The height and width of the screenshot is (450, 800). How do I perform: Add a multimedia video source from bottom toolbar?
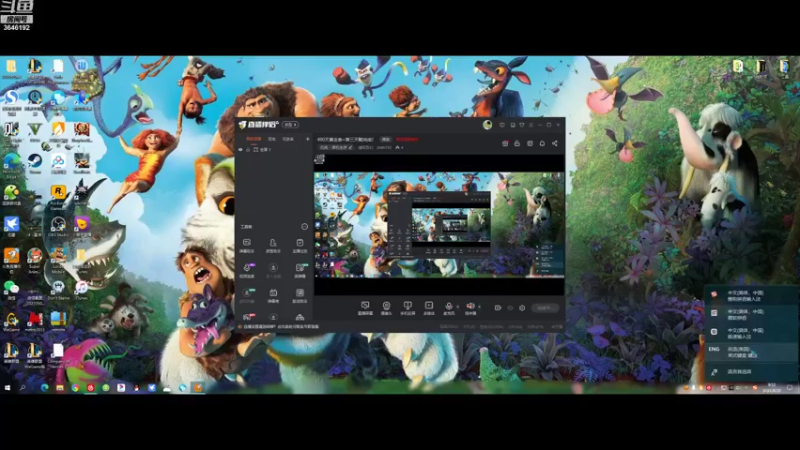pyautogui.click(x=429, y=308)
